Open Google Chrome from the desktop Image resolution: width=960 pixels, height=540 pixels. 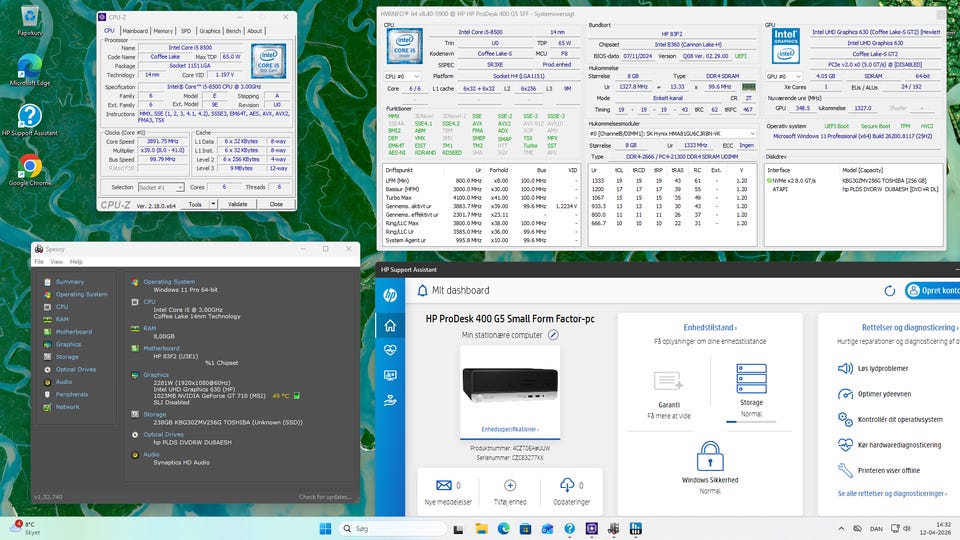pos(29,167)
